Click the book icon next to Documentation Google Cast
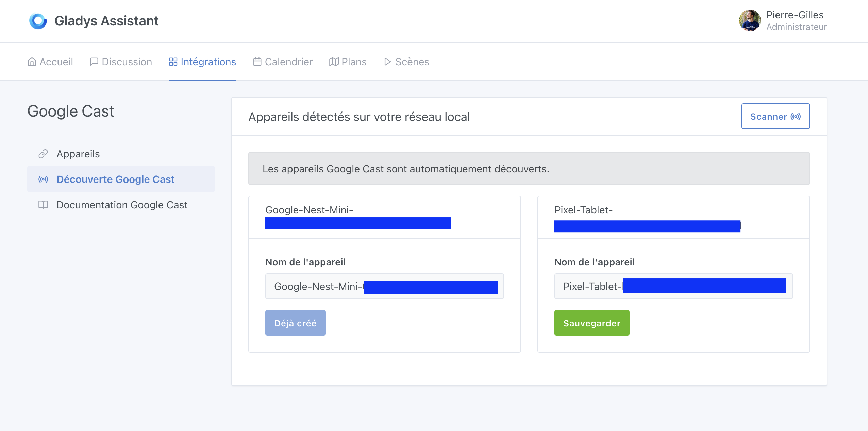The width and height of the screenshot is (868, 431). click(43, 205)
